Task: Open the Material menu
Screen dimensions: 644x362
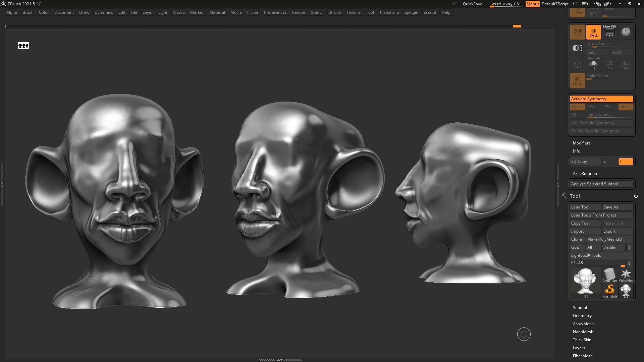Action: click(217, 12)
